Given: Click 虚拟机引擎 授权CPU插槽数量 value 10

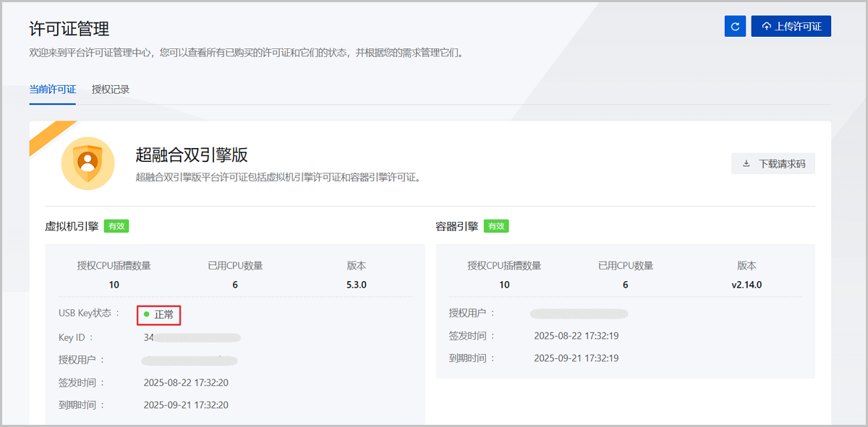Looking at the screenshot, I should 114,285.
